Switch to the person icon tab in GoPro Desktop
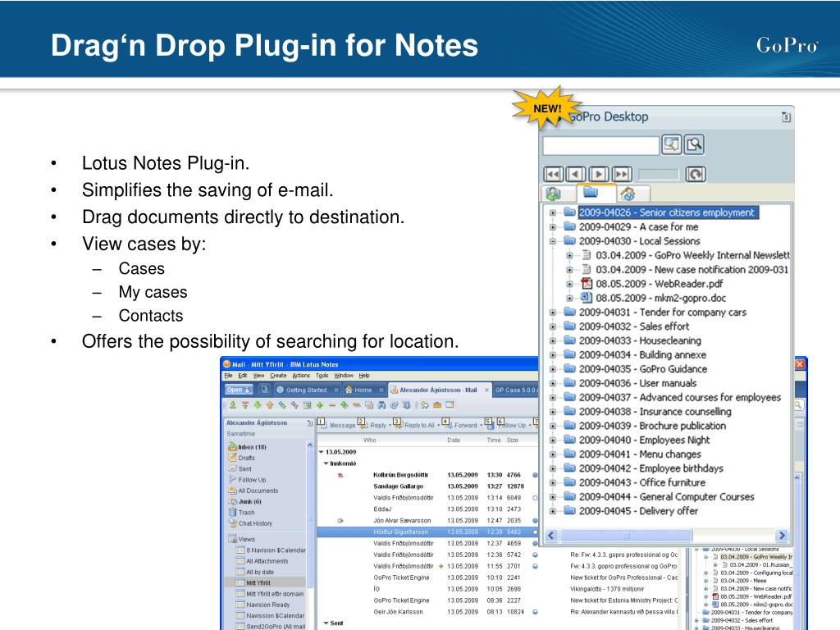Screen dimensions: 840x630 click(x=554, y=194)
